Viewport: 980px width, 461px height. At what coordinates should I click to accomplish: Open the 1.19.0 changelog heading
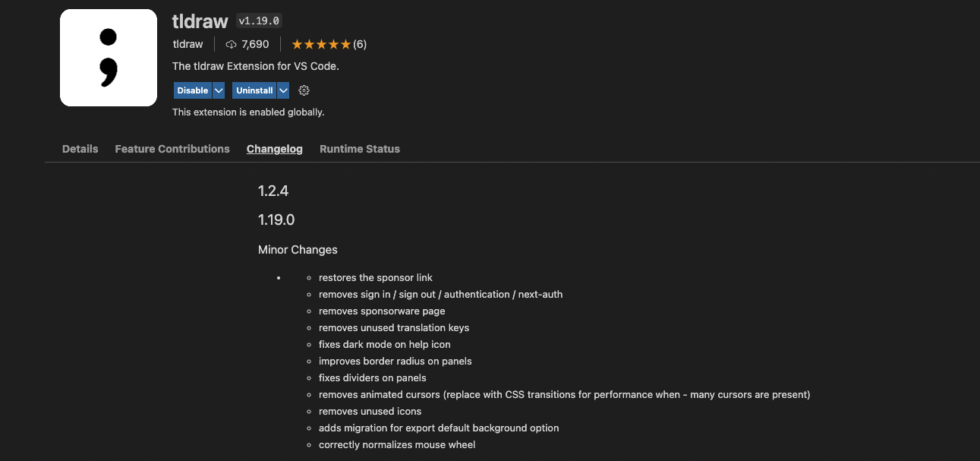[277, 219]
